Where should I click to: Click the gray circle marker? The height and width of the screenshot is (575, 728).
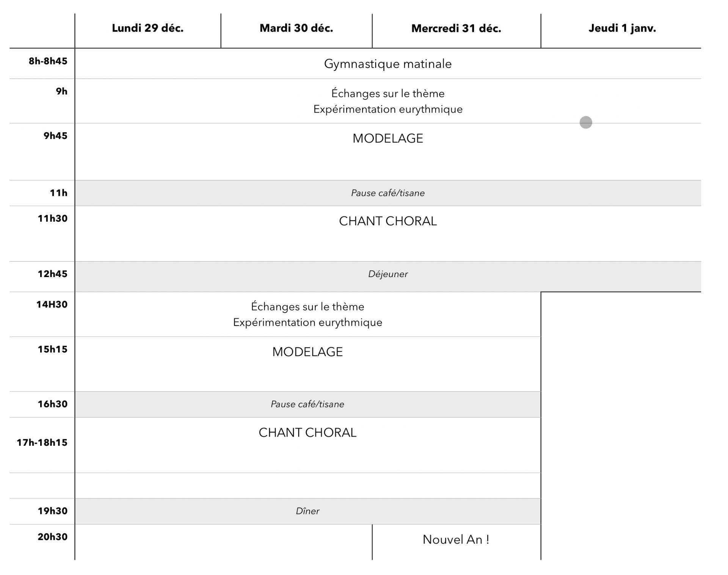click(585, 122)
